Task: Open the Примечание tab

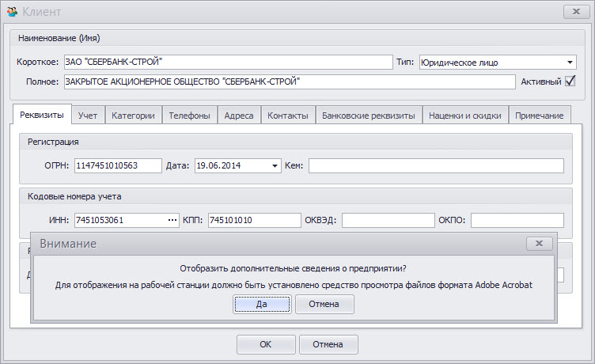Action: tap(540, 116)
